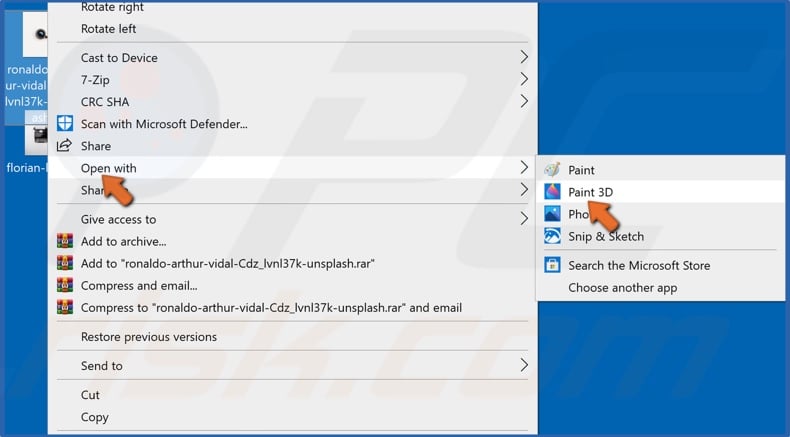Select the florian image thumbnail on desktop
Screen dimensions: 790x437
pyautogui.click(x=36, y=140)
